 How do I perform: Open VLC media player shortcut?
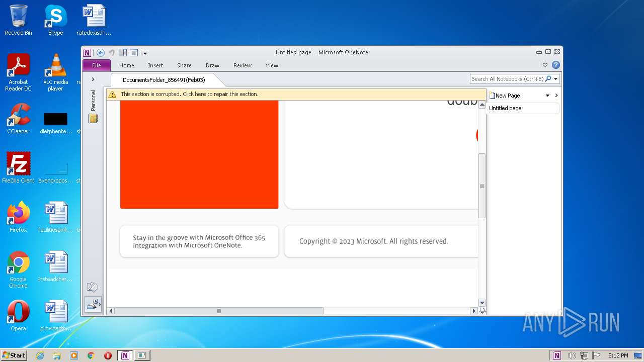[x=55, y=72]
